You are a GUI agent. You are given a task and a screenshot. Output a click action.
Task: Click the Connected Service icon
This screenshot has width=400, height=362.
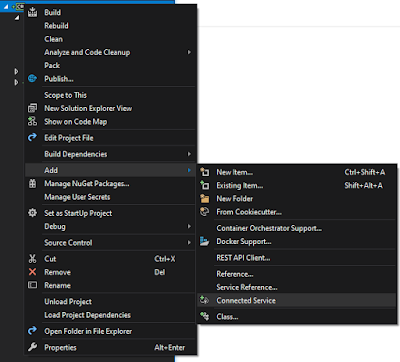click(x=204, y=300)
